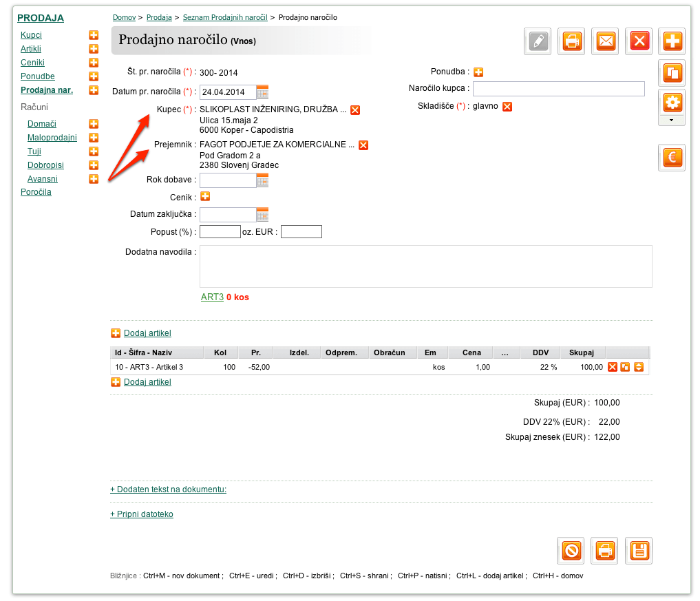Click the bottom print icon button
700x601 pixels.
(x=605, y=551)
